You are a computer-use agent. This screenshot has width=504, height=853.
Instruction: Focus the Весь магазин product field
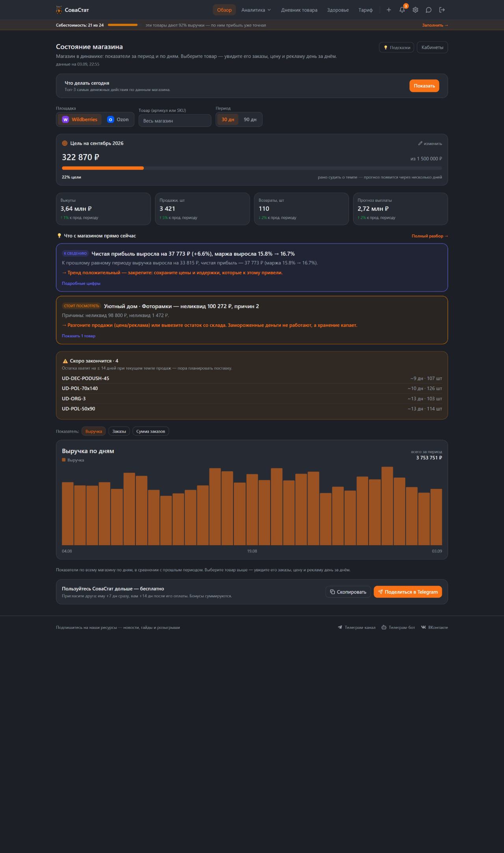coord(175,121)
